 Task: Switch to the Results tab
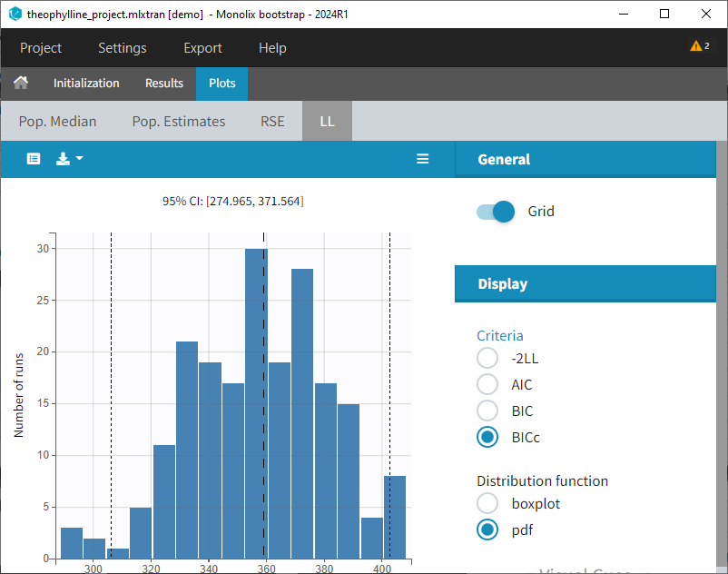point(164,83)
